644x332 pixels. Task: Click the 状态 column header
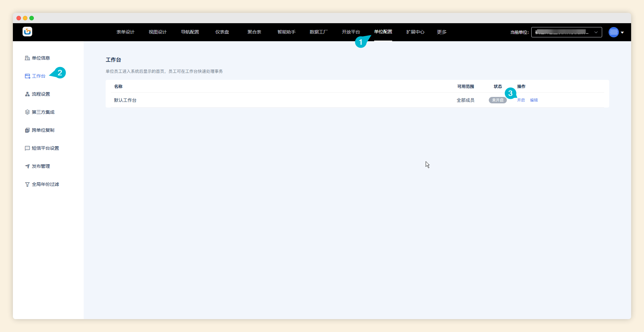[x=498, y=86]
